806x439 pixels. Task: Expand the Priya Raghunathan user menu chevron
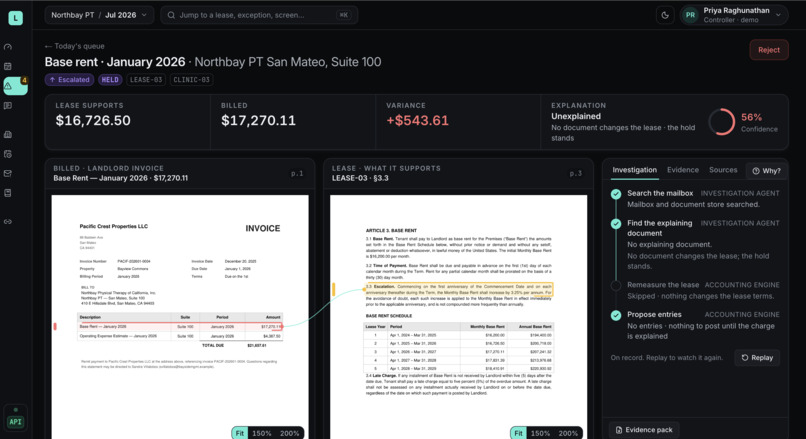point(778,15)
